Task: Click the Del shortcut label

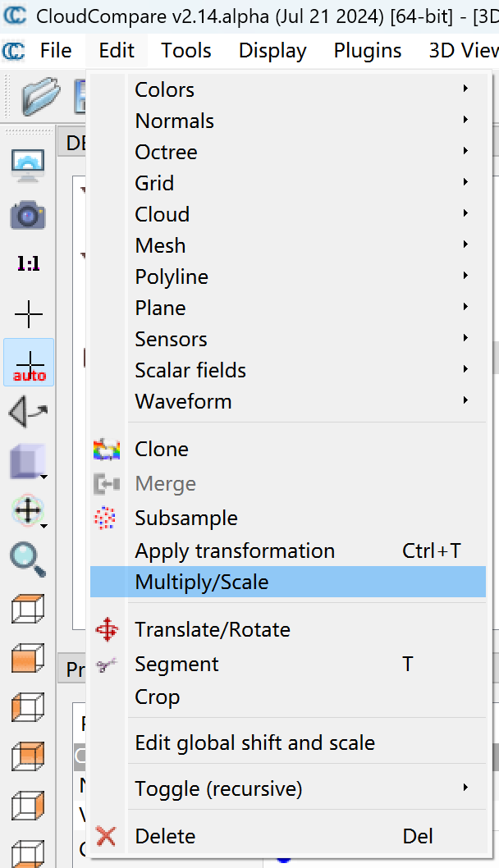Action: coord(418,836)
